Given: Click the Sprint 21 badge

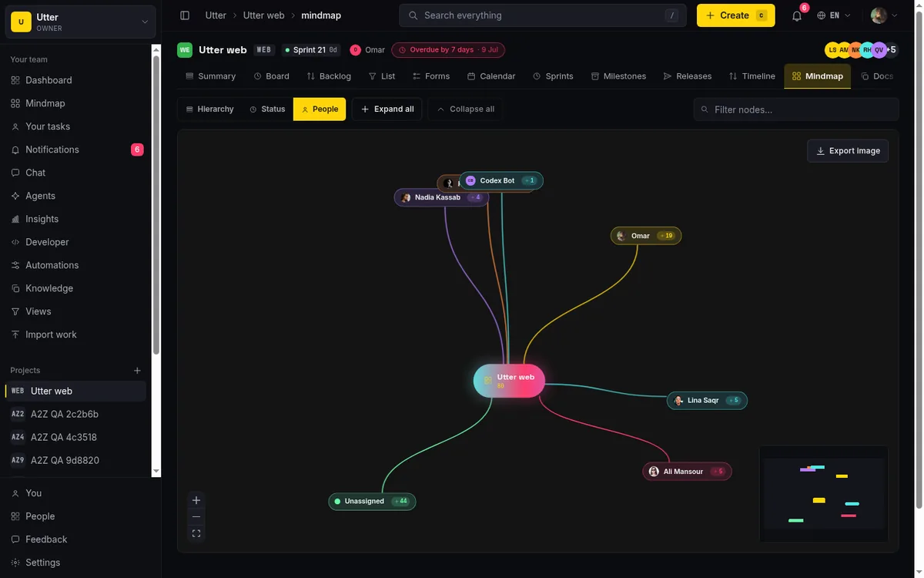Looking at the screenshot, I should pos(311,50).
